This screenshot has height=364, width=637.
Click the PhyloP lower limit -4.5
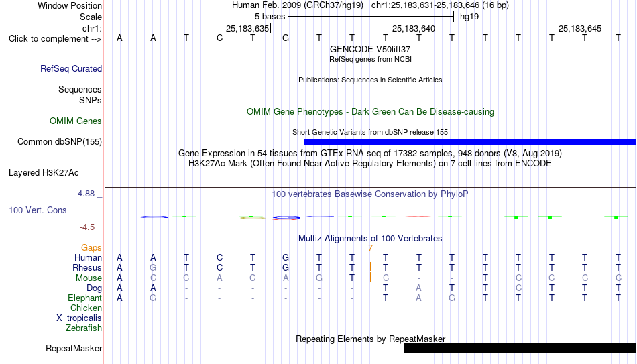[x=87, y=227]
